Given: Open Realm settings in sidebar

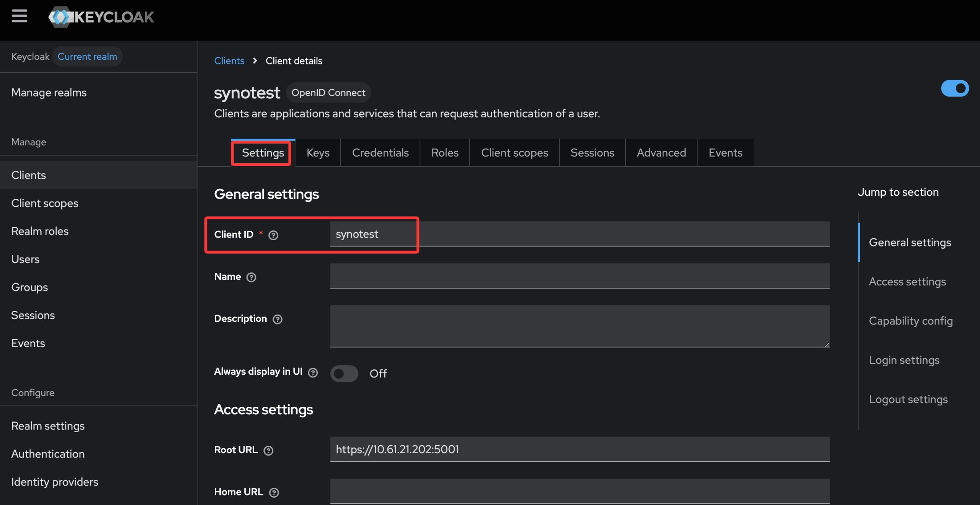Looking at the screenshot, I should [x=98, y=426].
